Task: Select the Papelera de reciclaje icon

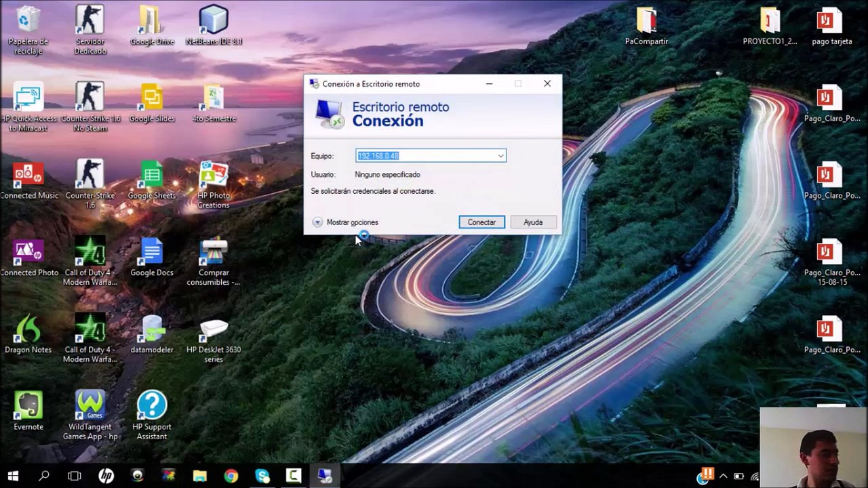Action: click(x=28, y=30)
